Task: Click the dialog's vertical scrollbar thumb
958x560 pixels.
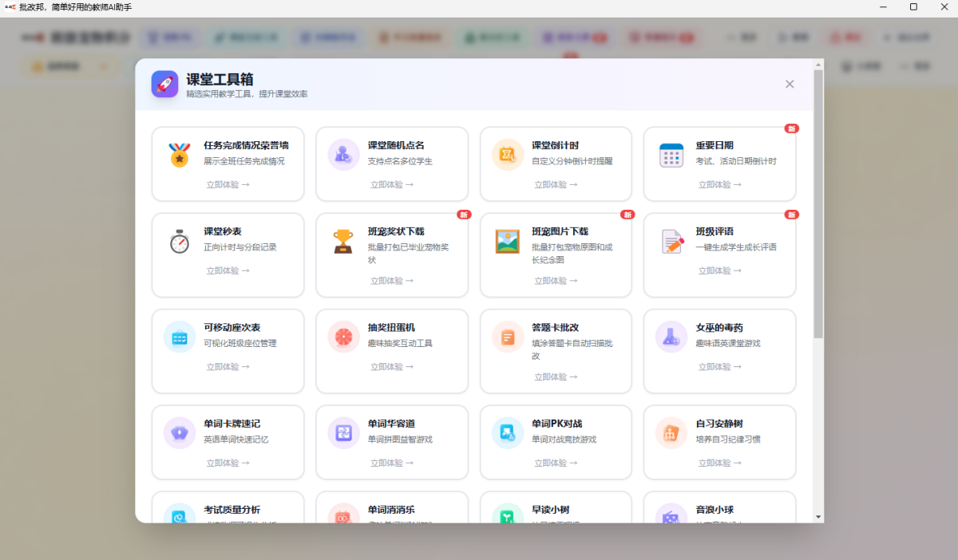Action: (x=818, y=203)
